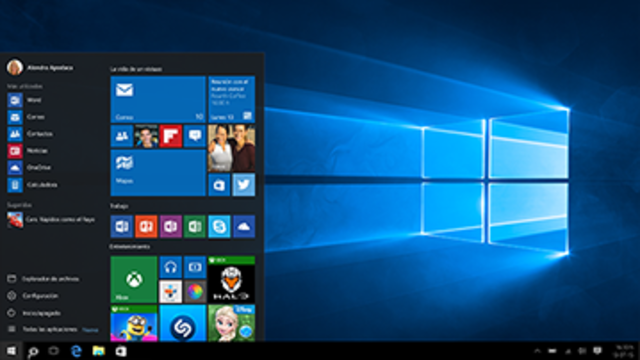Open the OneNote tile in Trabajo group
Viewport: 640px width, 360px height.
[170, 227]
